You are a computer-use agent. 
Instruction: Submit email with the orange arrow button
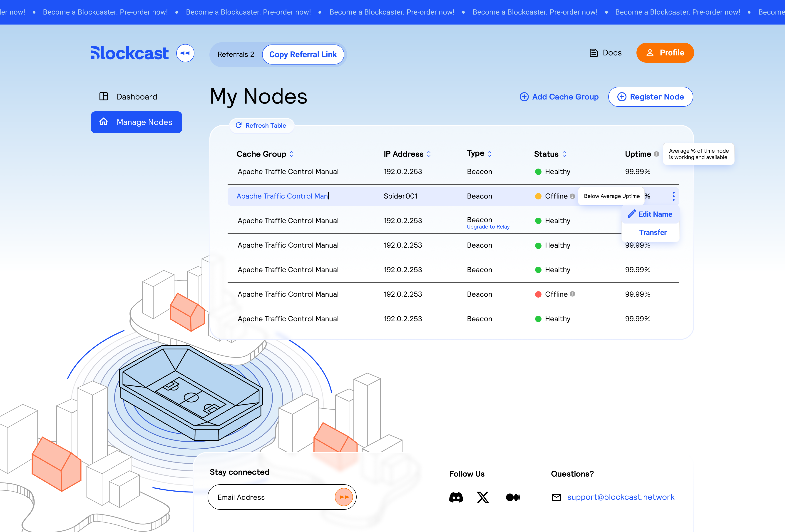(x=343, y=497)
